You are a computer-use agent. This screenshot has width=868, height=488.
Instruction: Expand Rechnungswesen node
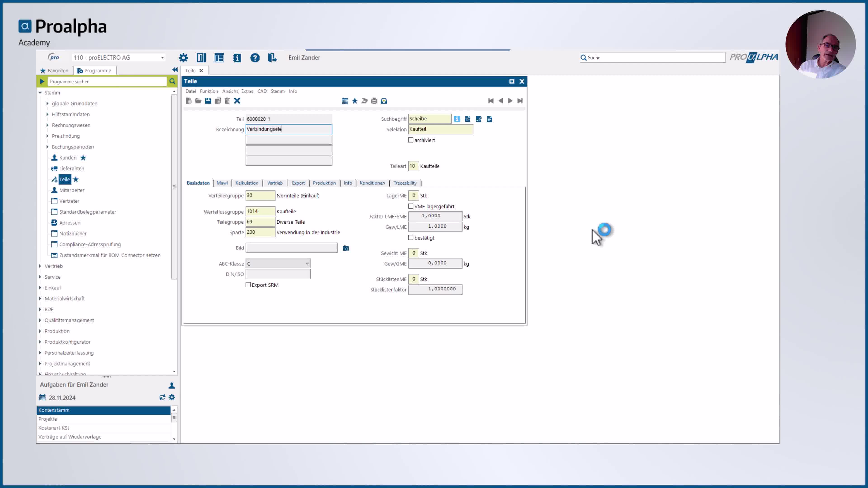[47, 125]
